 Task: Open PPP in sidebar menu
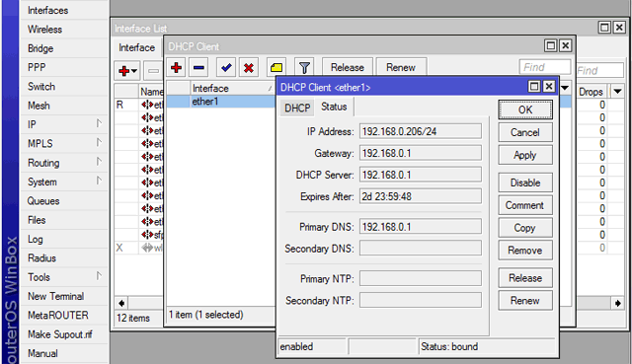coord(37,67)
